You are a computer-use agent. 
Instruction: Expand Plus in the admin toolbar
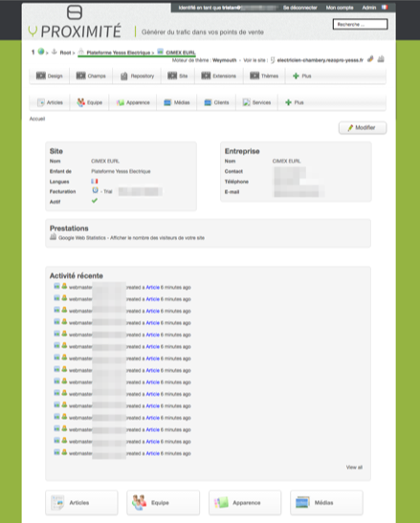(x=301, y=76)
